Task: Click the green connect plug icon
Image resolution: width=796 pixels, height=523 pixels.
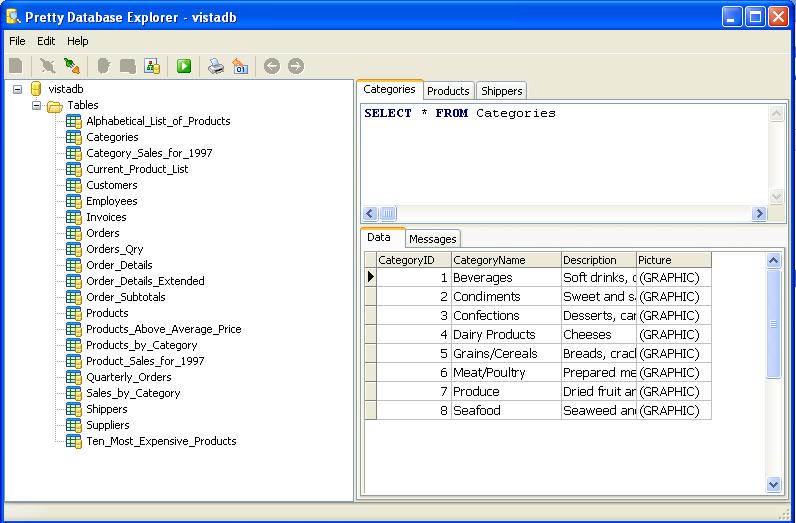Action: 71,66
